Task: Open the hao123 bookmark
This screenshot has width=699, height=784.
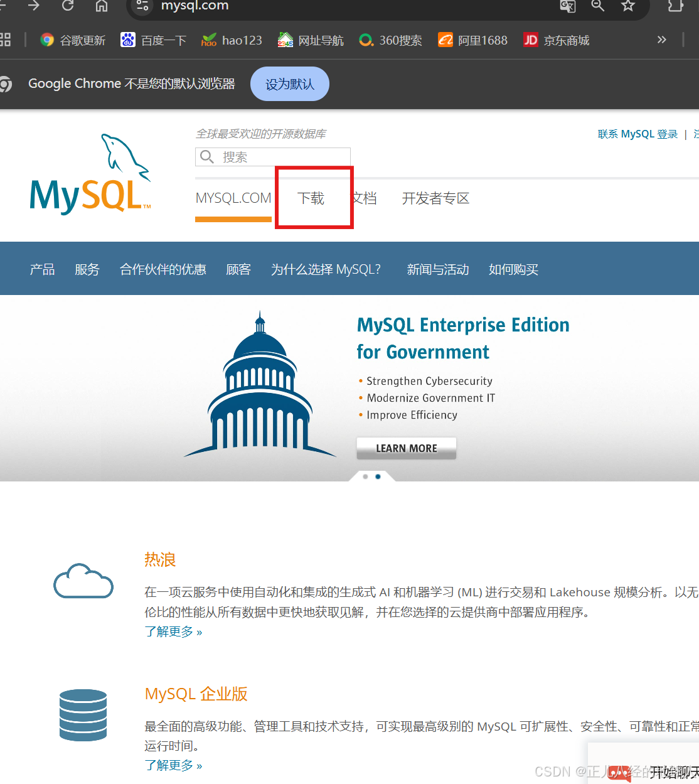Action: click(x=232, y=40)
